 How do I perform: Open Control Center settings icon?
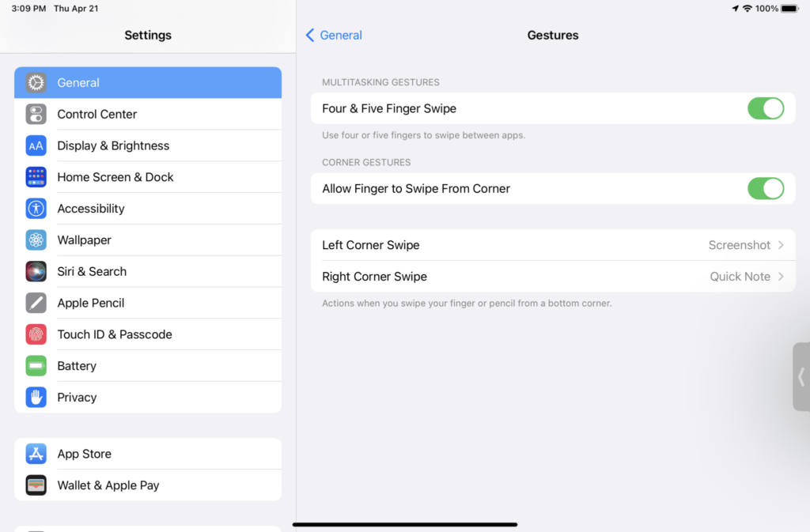[x=36, y=114]
